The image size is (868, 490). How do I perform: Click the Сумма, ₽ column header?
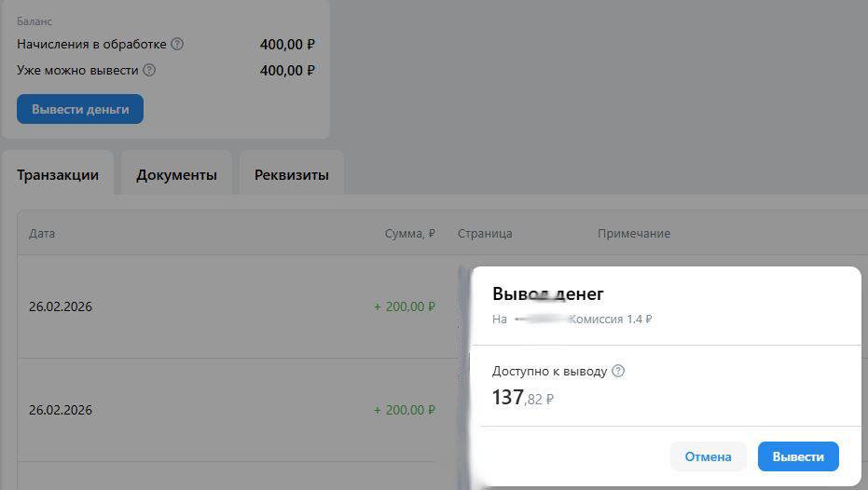tap(409, 233)
